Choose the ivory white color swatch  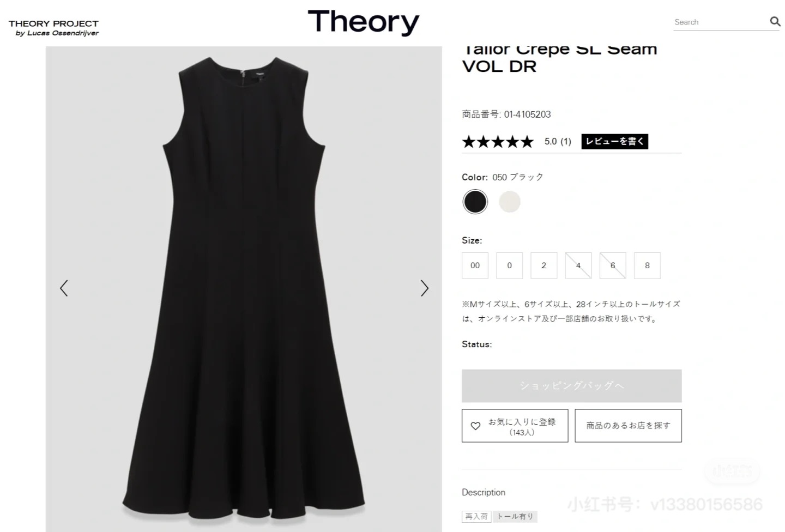click(510, 202)
